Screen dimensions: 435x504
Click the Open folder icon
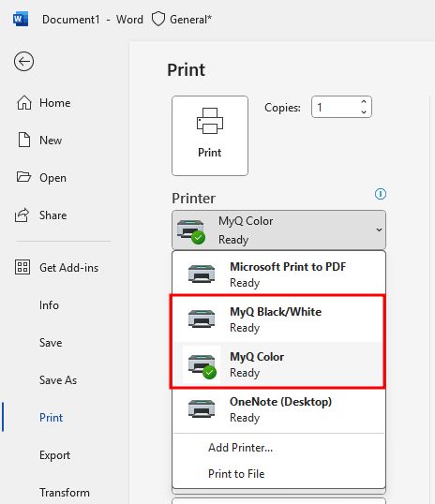click(23, 177)
